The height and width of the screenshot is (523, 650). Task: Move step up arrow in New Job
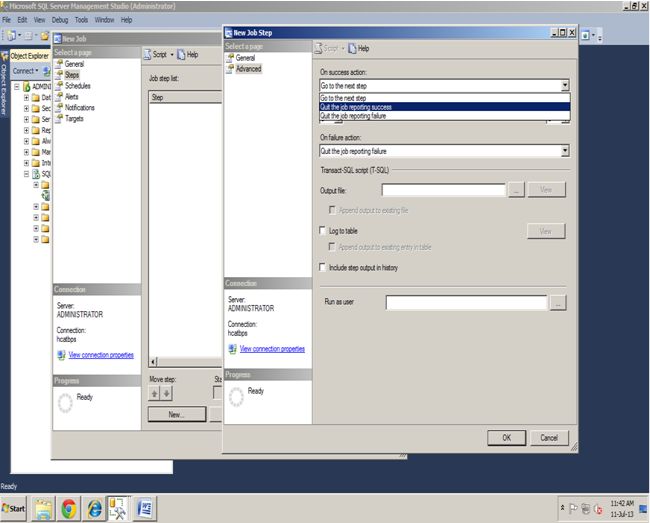pyautogui.click(x=154, y=393)
